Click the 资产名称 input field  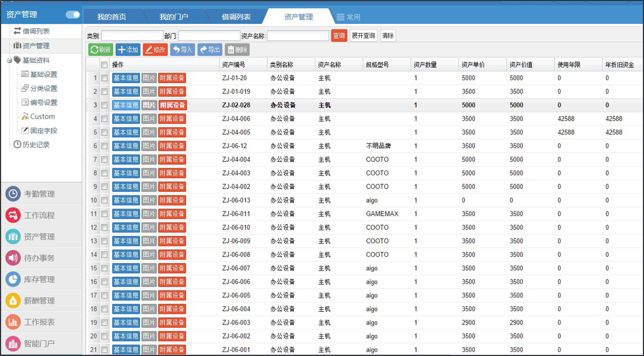298,36
